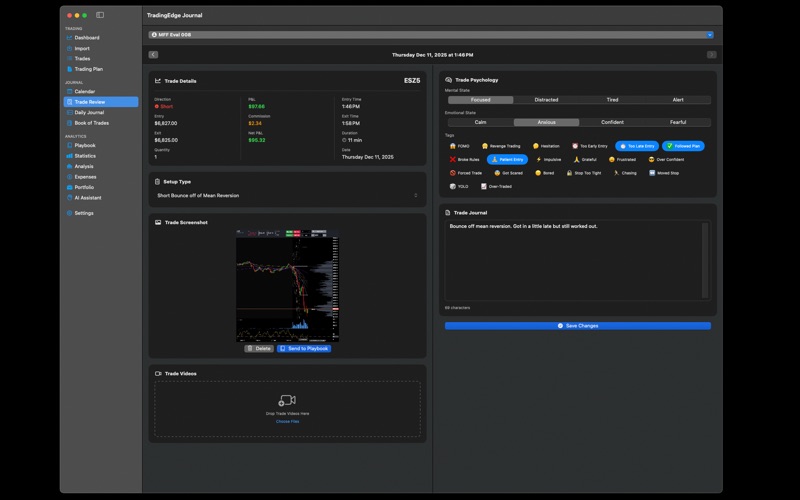Click the Setup Type clipboard icon
Viewport: 800px width, 500px height.
click(x=158, y=182)
